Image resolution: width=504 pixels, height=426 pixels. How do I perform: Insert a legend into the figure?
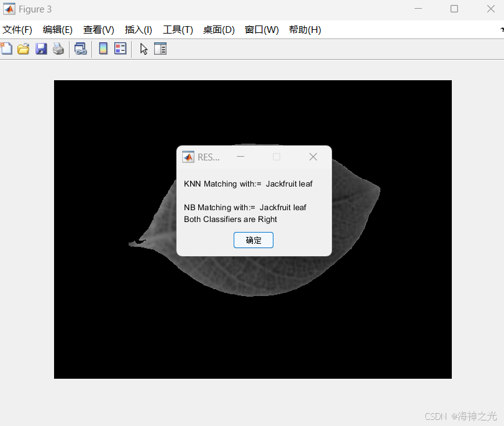pyautogui.click(x=120, y=49)
